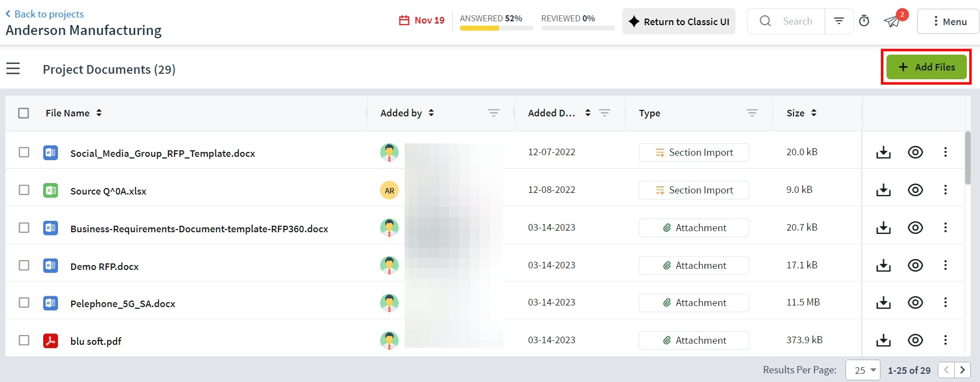Preview Pelephone_5G_SA.docx with eye icon
This screenshot has width=980, height=382.
(x=915, y=303)
